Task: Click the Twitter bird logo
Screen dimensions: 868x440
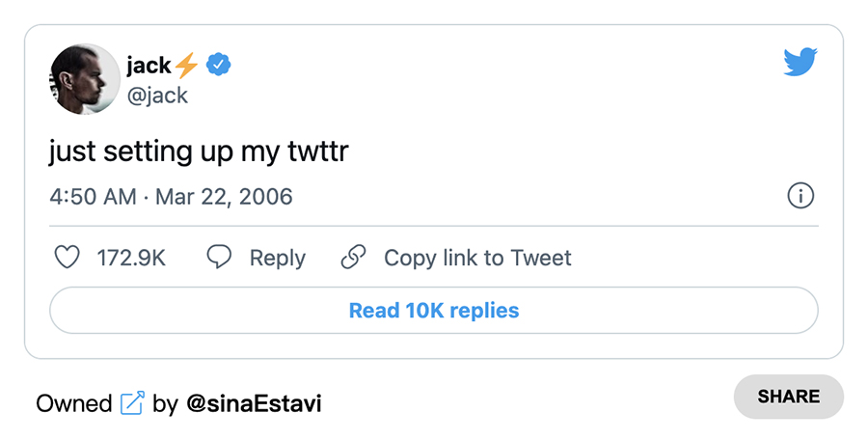Action: pos(800,64)
